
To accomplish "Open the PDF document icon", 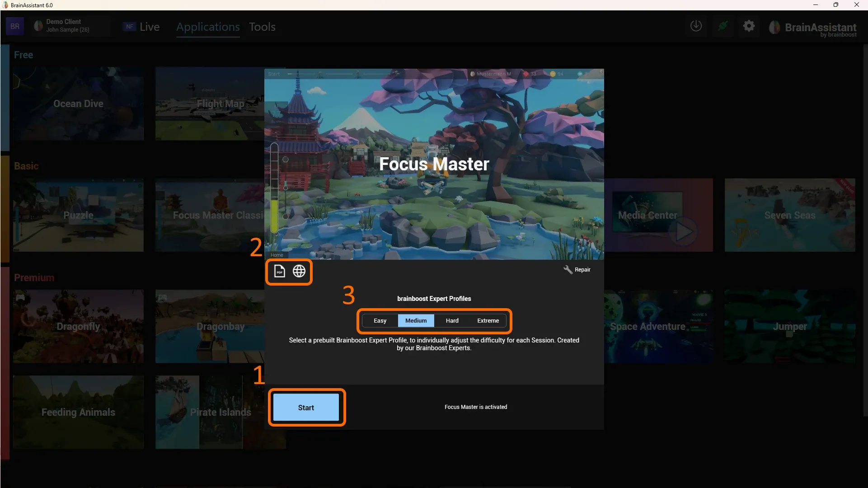I will coord(280,271).
